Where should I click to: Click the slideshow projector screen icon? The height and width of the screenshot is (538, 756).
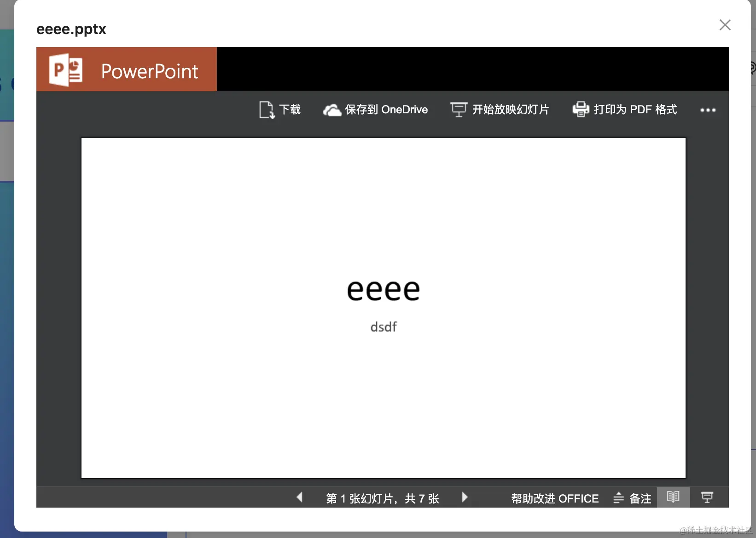coord(459,110)
